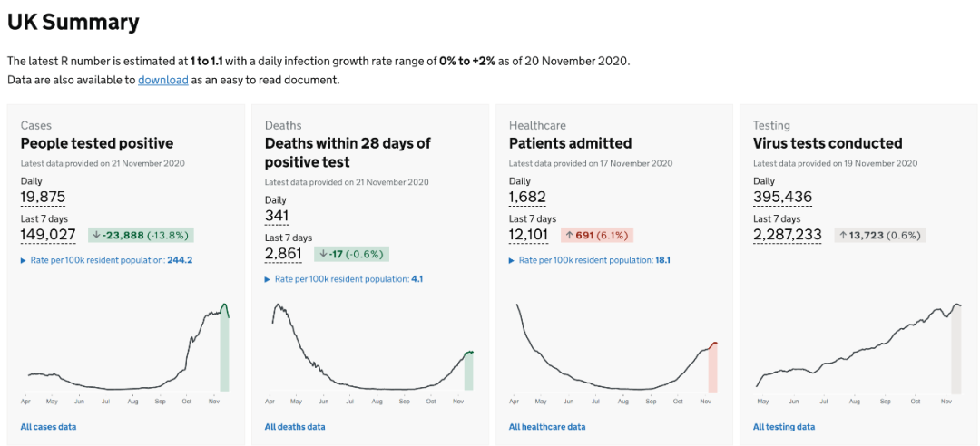Open All healthcare data link
This screenshot has width=980, height=446.
click(x=547, y=427)
